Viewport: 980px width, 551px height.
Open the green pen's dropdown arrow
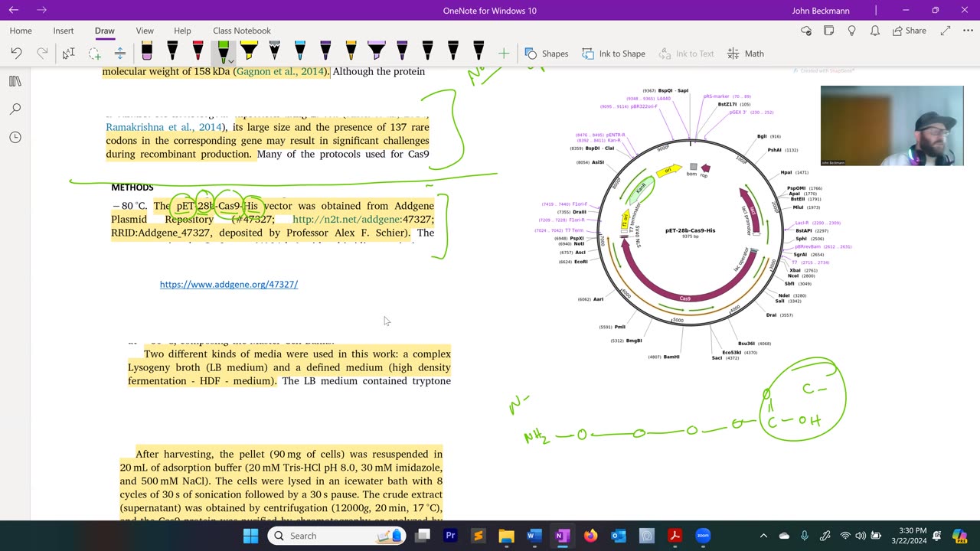pos(231,60)
